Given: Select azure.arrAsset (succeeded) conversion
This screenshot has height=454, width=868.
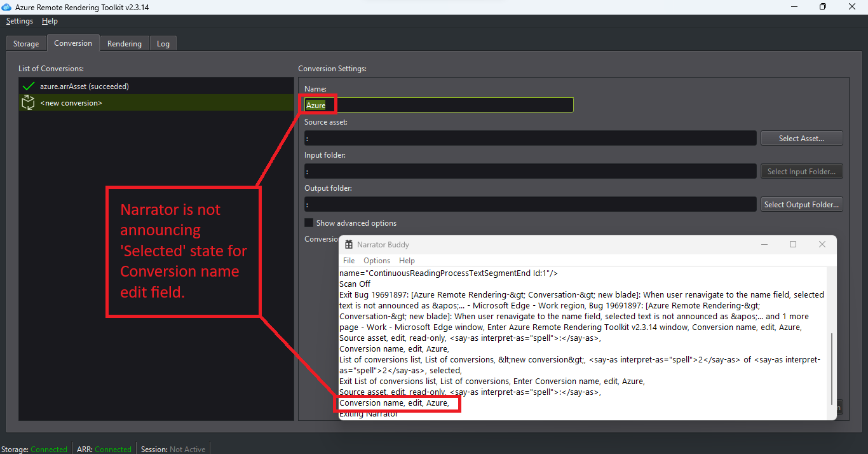Looking at the screenshot, I should pyautogui.click(x=156, y=86).
